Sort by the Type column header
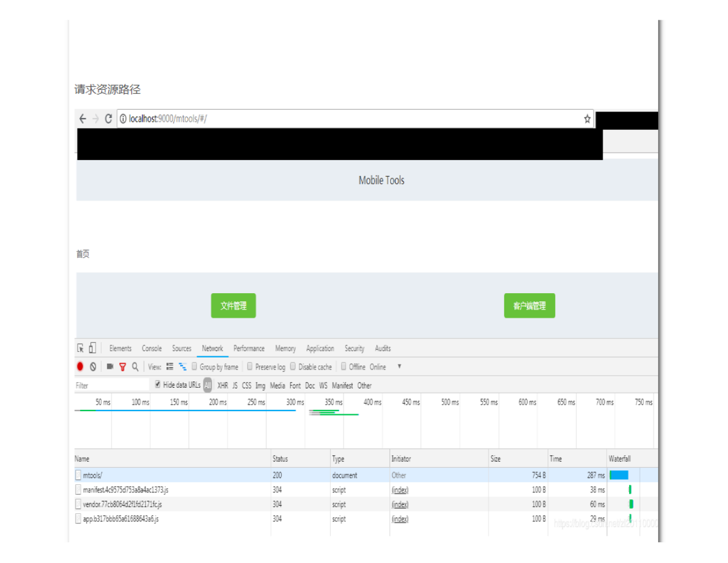This screenshot has width=728, height=563. (360, 458)
